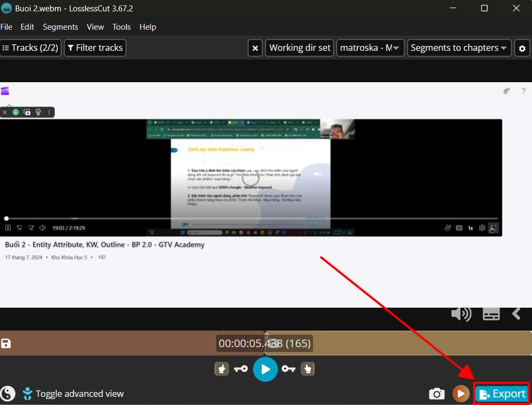Click the people icon in the preview player controls
Viewport: 532px width, 405px height.
pyautogui.click(x=448, y=228)
